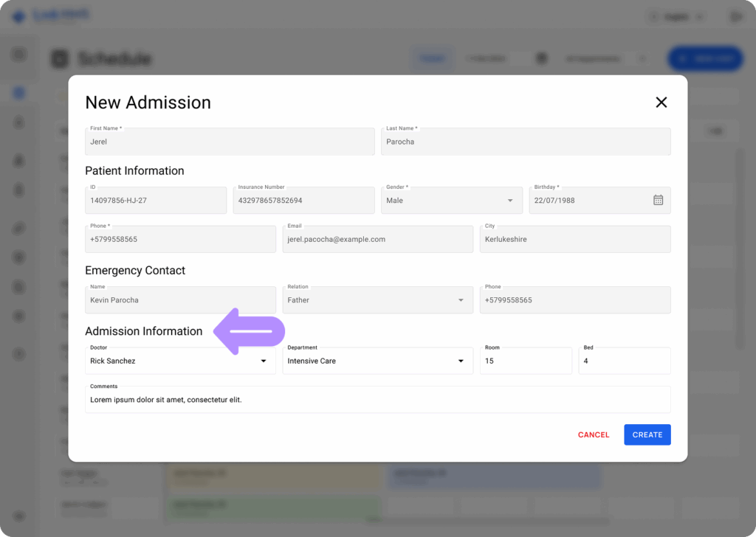Open the Department dropdown
The image size is (756, 537).
coord(377,361)
